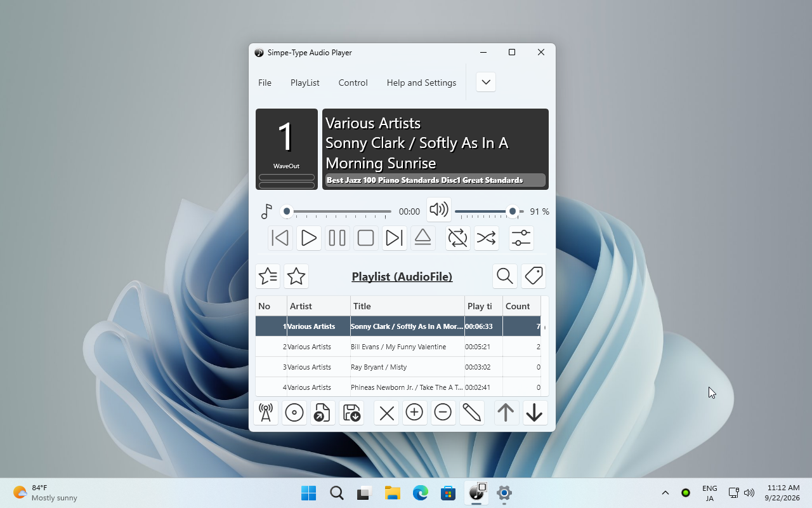The image size is (812, 508).
Task: Open playlist search with the magnifier icon
Action: (x=505, y=276)
